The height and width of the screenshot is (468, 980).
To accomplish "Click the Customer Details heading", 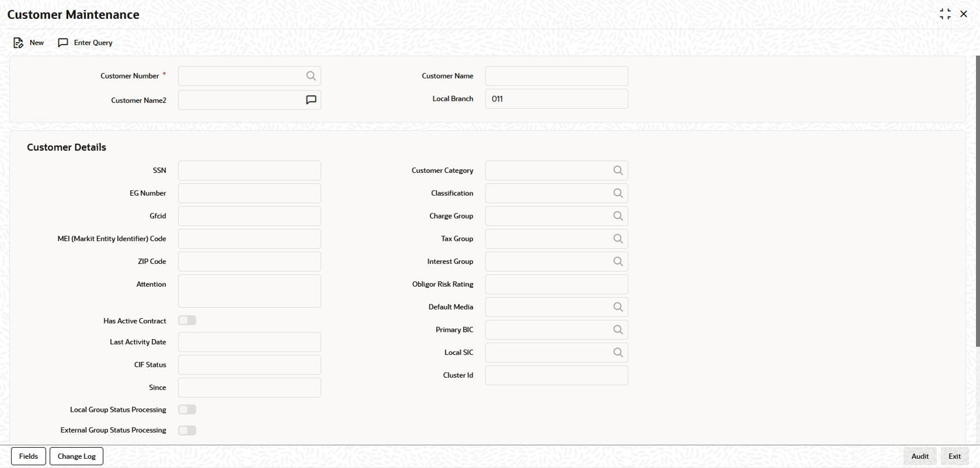I will [x=66, y=147].
